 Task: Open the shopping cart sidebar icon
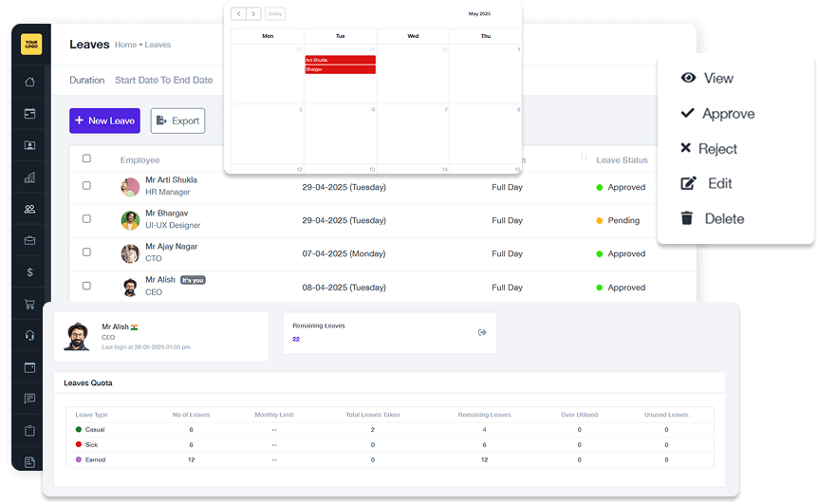pos(29,304)
